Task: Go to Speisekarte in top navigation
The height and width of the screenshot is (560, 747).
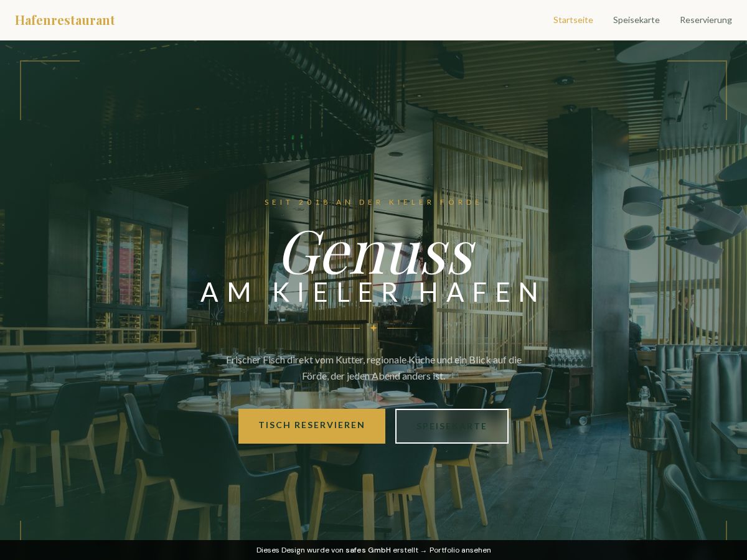Action: coord(636,20)
